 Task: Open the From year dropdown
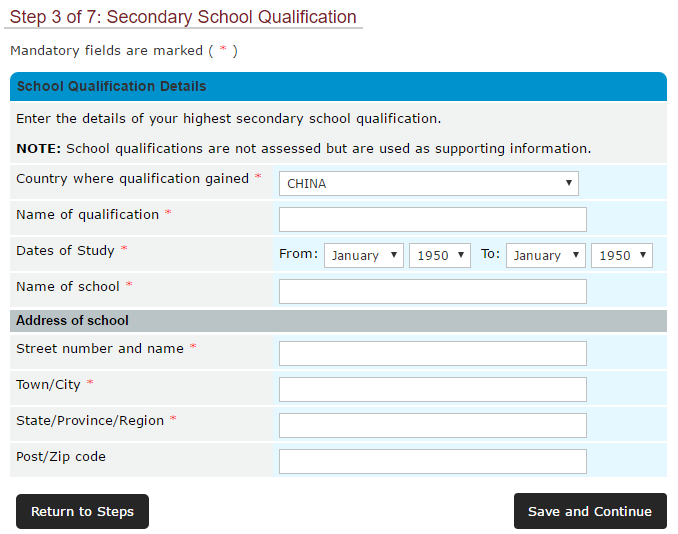439,255
